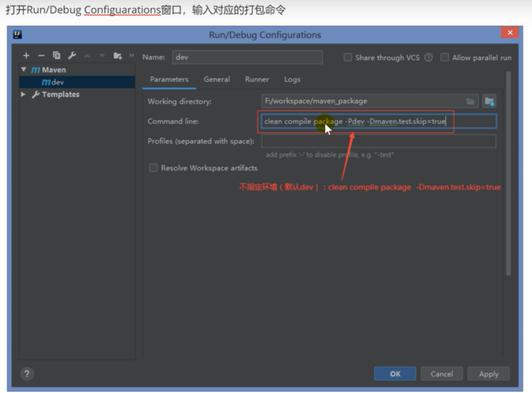532x393 pixels.
Task: Open edit defaults wrench icon
Action: click(72, 55)
